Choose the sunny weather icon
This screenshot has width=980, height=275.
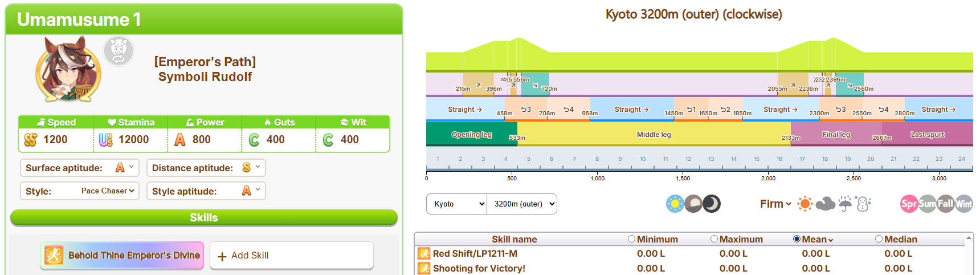805,204
